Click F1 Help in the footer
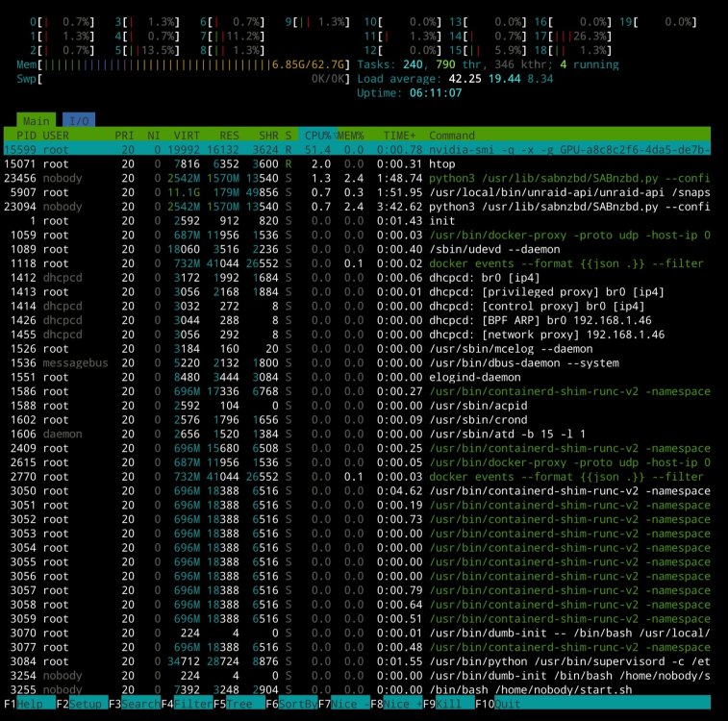The height and width of the screenshot is (721, 728). 30,704
